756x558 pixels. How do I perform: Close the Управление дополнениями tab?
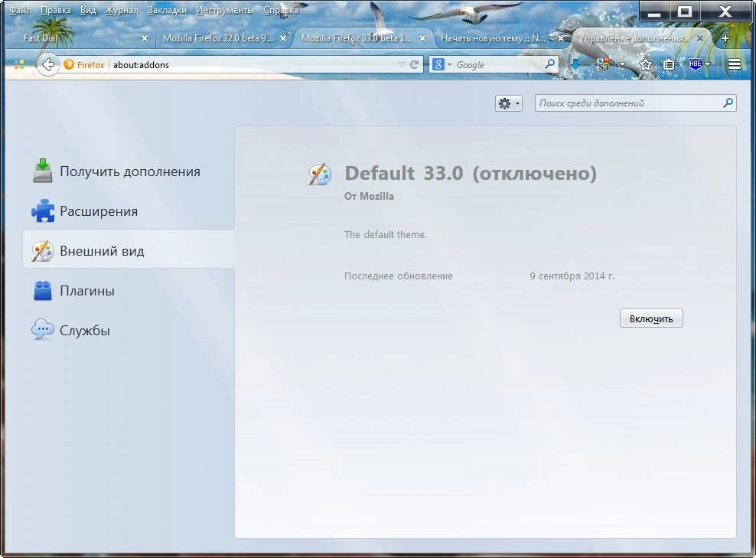[699, 38]
